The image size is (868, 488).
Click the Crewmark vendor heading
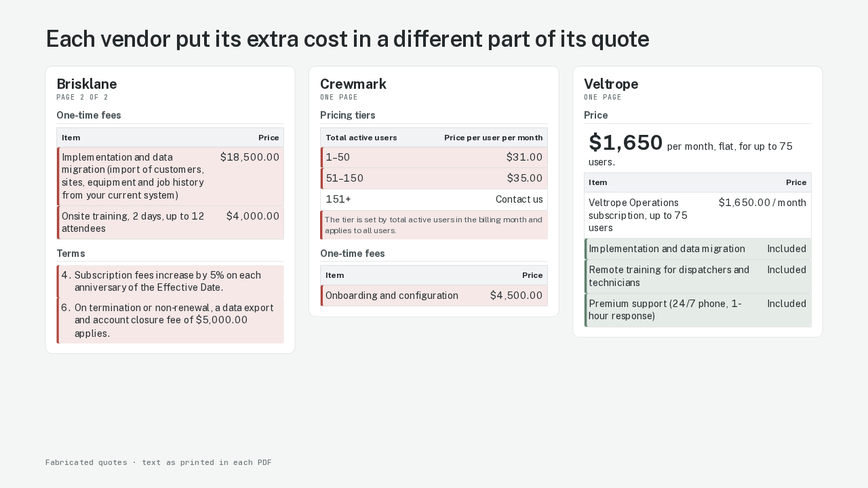pos(353,84)
